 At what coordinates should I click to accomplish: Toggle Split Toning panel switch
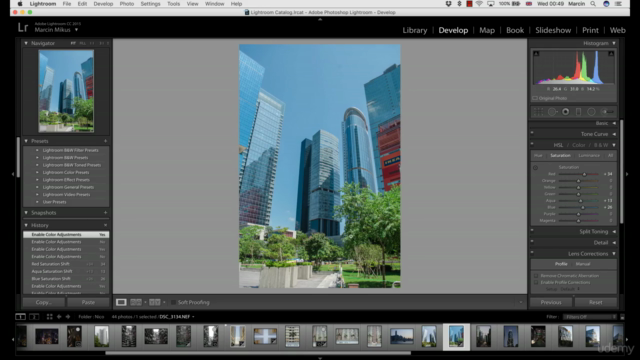[x=532, y=230]
